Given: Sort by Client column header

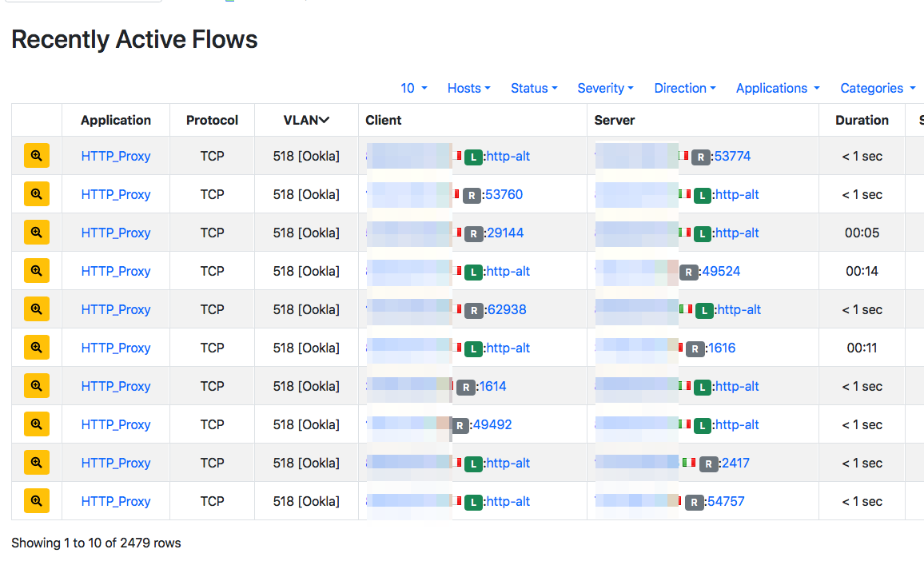Looking at the screenshot, I should 383,120.
